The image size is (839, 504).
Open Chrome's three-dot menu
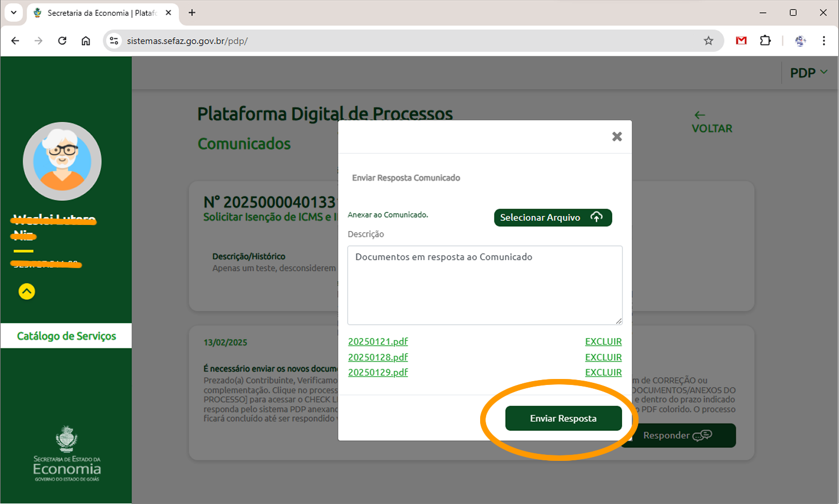pos(824,40)
